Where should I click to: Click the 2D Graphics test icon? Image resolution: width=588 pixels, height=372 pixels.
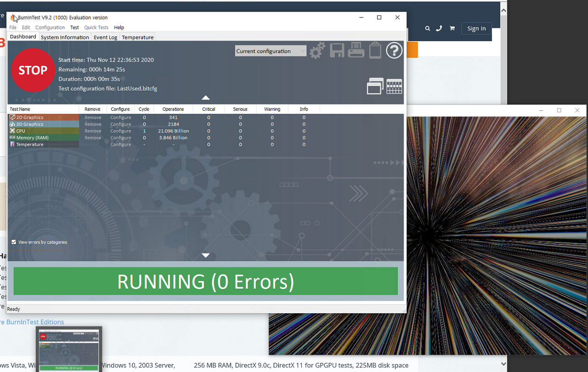click(12, 117)
